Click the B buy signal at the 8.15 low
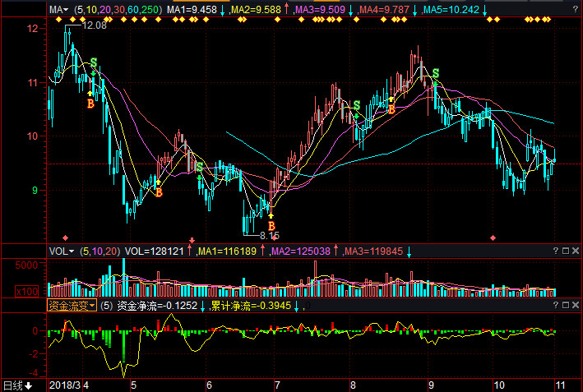Image resolution: width=583 pixels, height=392 pixels. [x=271, y=225]
